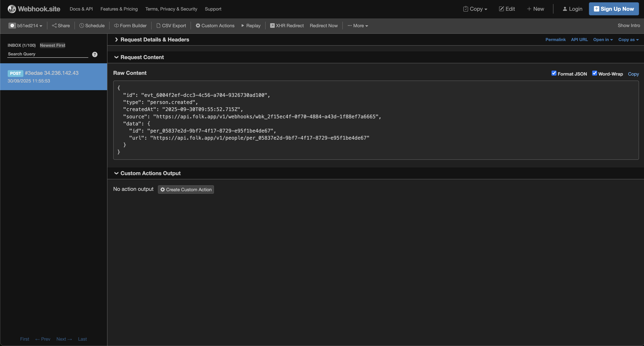Toggle the XHR Redirect checkbox
Viewport: 644px width, 346px height.
tap(272, 26)
